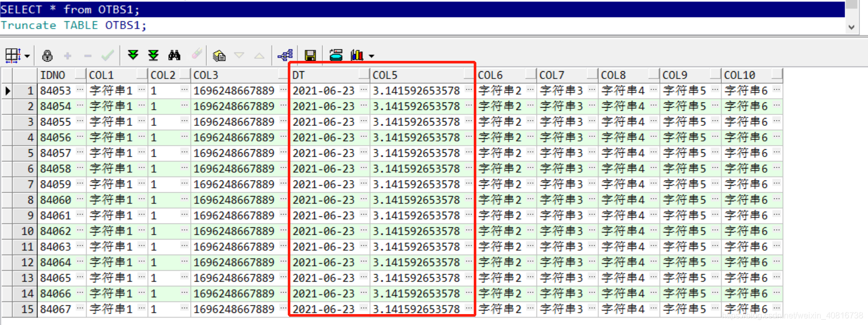Screen dimensions: 868x325
Task: Click the COL2 column header
Action: tap(169, 75)
